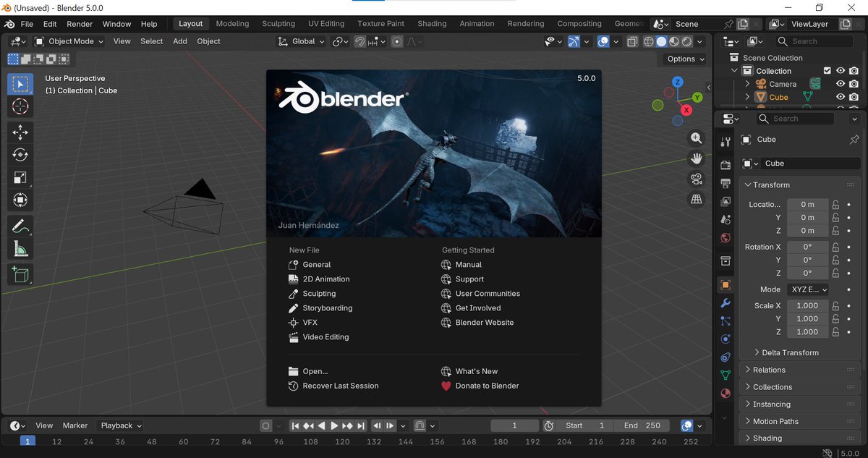Open the timeline Playback dropdown
The image size is (868, 458).
click(122, 425)
